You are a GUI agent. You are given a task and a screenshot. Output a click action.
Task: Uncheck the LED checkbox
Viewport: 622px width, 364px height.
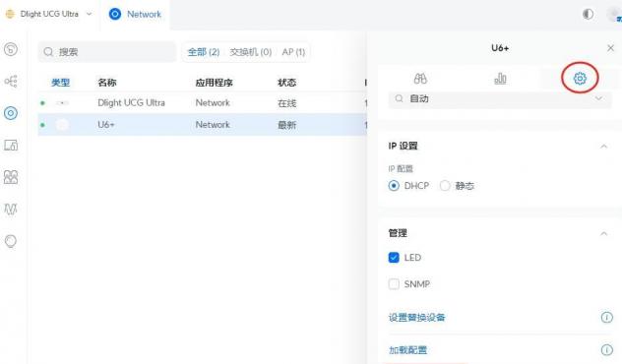point(394,258)
